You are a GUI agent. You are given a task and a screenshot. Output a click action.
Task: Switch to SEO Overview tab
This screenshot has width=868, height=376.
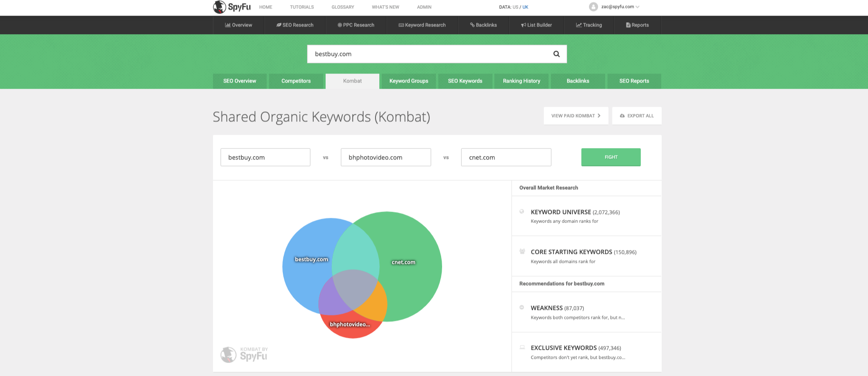[240, 81]
